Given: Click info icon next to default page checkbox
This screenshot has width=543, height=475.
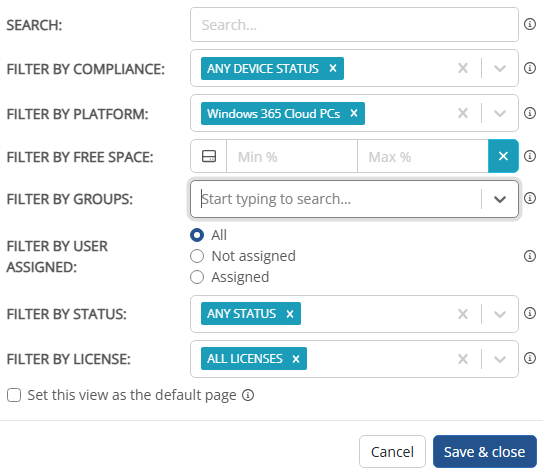Looking at the screenshot, I should pos(248,395).
